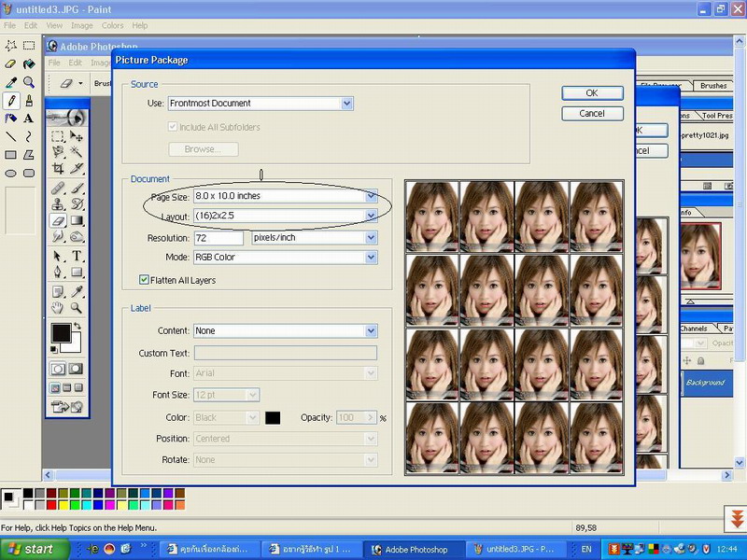Viewport: 747px width, 560px height.
Task: Select Paint's Fill With Color bucket tool
Action: coord(29,63)
